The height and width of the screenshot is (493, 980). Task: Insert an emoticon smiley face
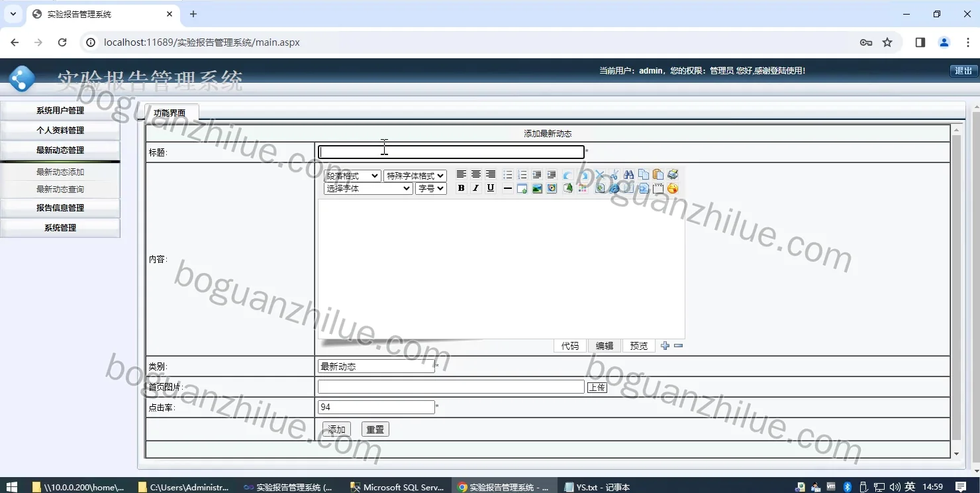coord(673,188)
